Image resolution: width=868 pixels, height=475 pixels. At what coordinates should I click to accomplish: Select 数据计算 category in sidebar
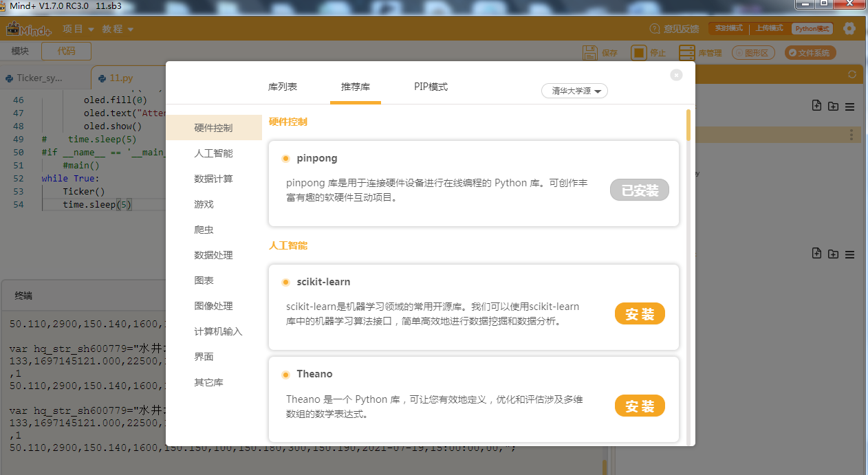214,179
